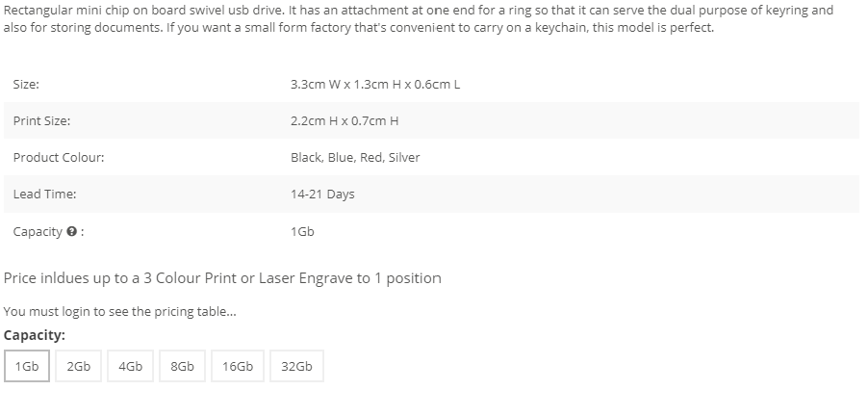This screenshot has width=868, height=416.
Task: Choose 16Gb storage capacity
Action: (238, 366)
